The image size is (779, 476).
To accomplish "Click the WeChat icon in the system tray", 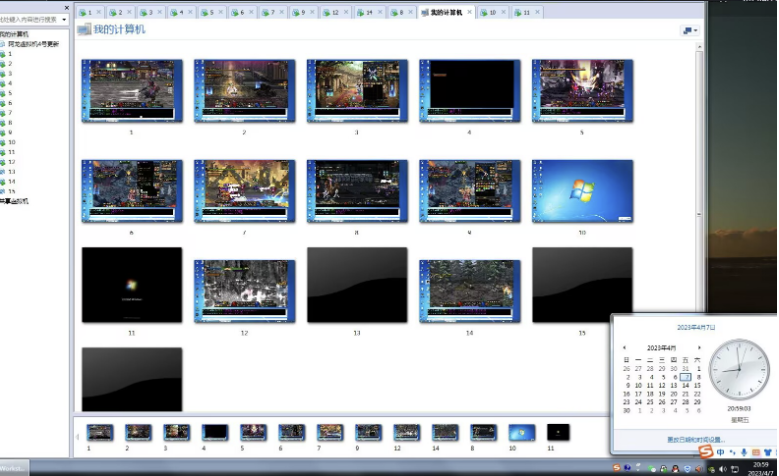I will pyautogui.click(x=652, y=469).
